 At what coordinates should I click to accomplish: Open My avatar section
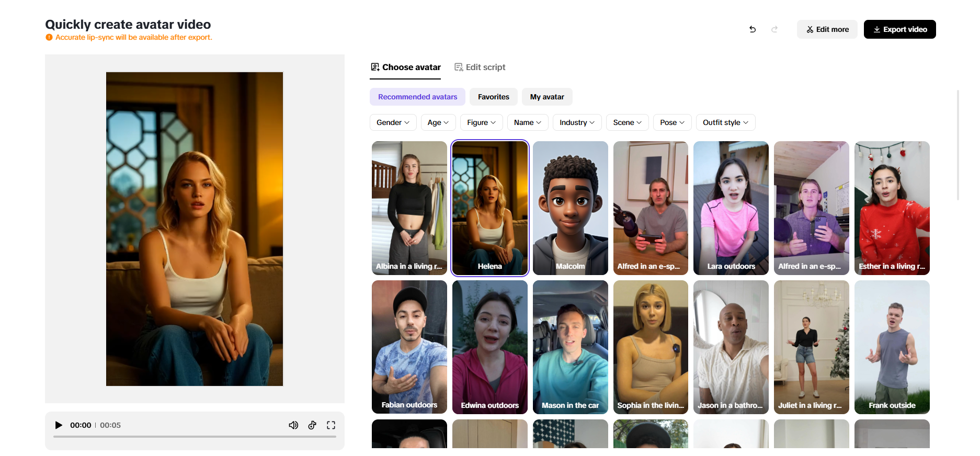tap(547, 97)
